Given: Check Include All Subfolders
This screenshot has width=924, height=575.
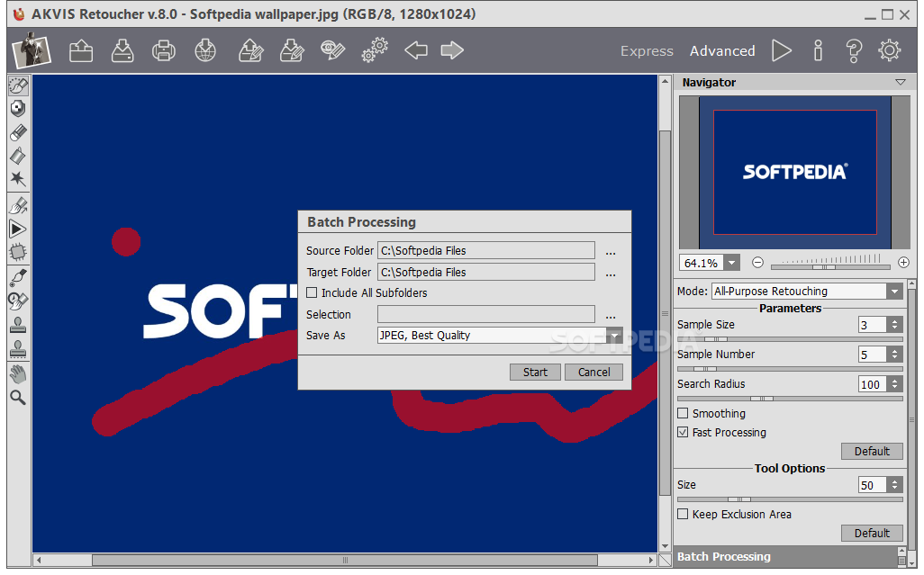Looking at the screenshot, I should point(312,292).
